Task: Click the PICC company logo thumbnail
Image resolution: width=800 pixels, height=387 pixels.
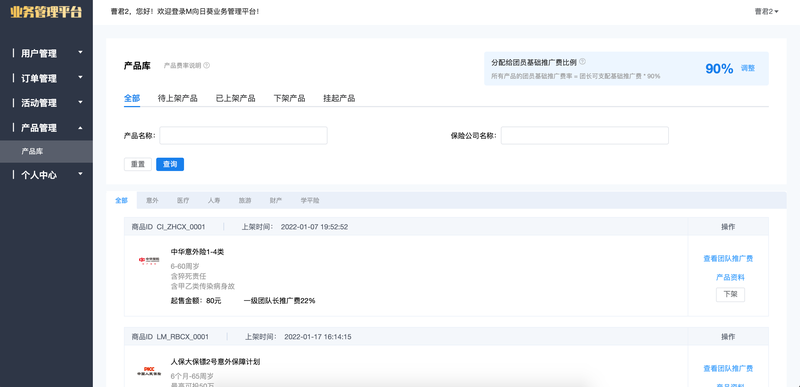Action: [x=149, y=371]
